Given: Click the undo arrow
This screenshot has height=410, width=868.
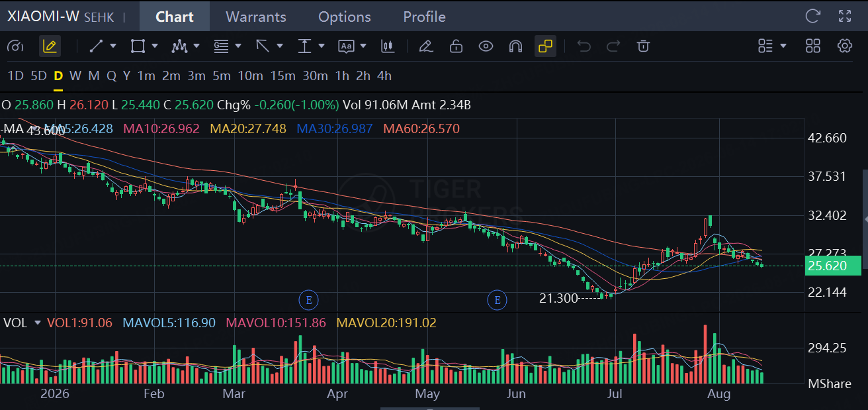Looking at the screenshot, I should [x=584, y=46].
